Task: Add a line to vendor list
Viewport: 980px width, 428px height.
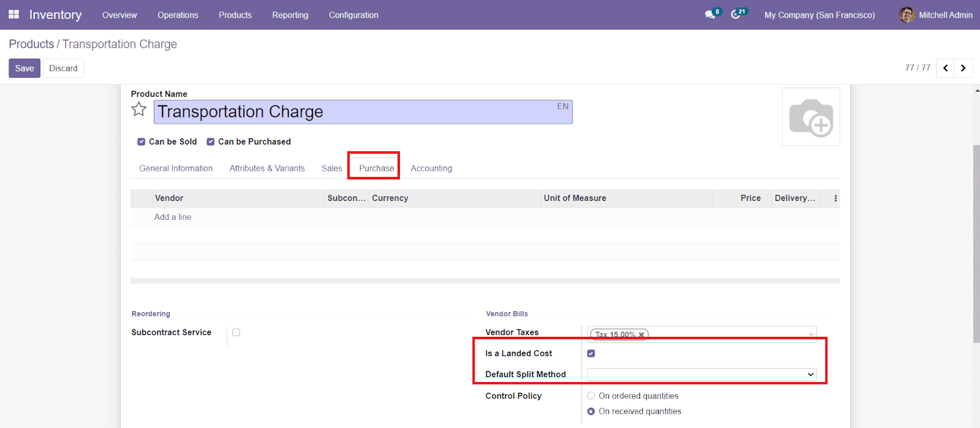Action: [x=173, y=217]
